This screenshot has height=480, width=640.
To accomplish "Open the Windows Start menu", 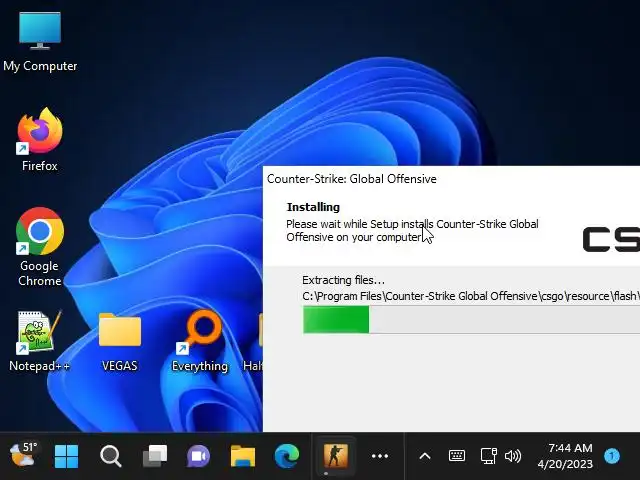I will click(66, 456).
